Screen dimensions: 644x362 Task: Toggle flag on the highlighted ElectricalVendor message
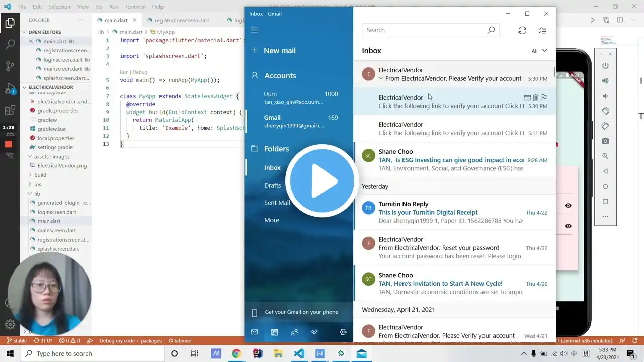pos(544,98)
